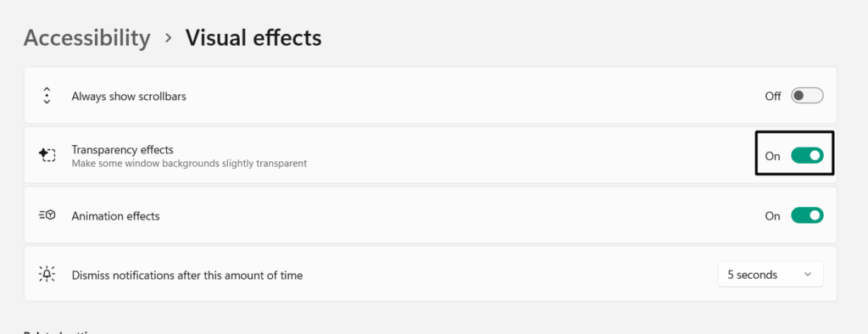Screen dimensions: 868x334
Task: Click the On label beside Animation toggle
Action: 772,216
